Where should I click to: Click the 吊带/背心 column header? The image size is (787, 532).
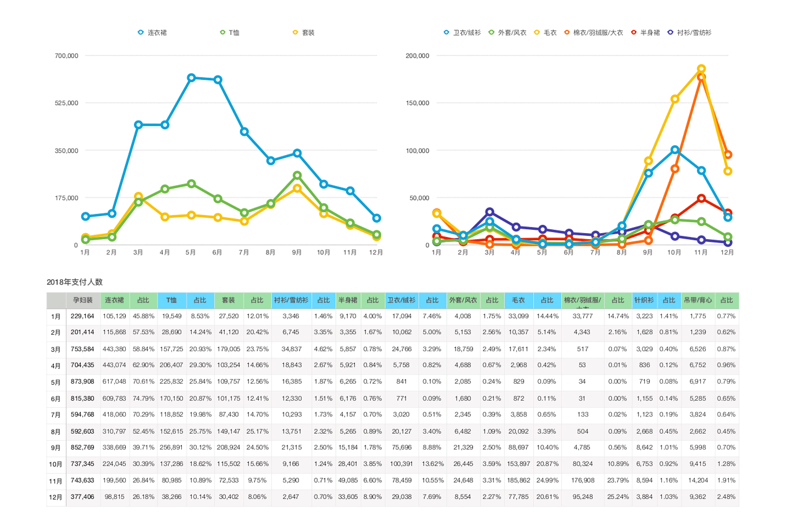pyautogui.click(x=697, y=301)
